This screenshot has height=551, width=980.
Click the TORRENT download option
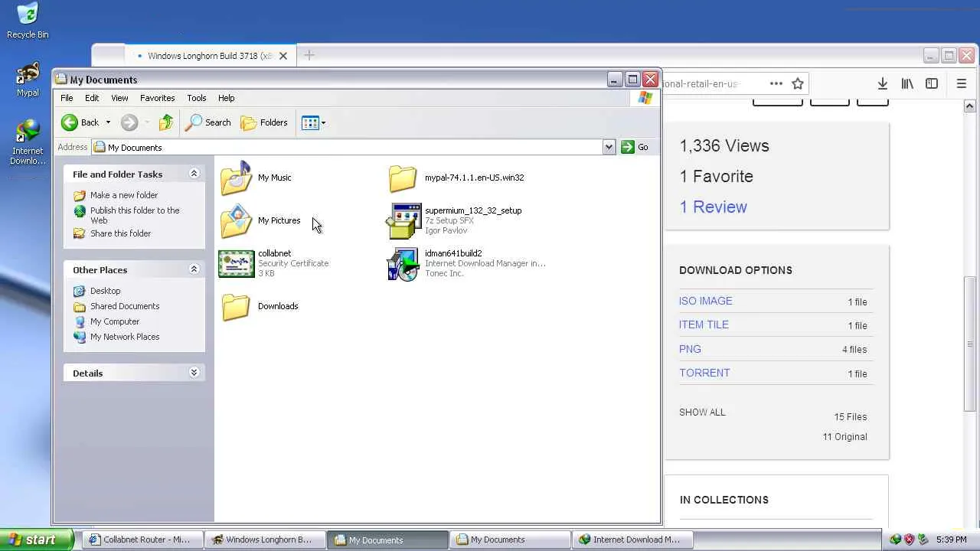[x=704, y=373]
